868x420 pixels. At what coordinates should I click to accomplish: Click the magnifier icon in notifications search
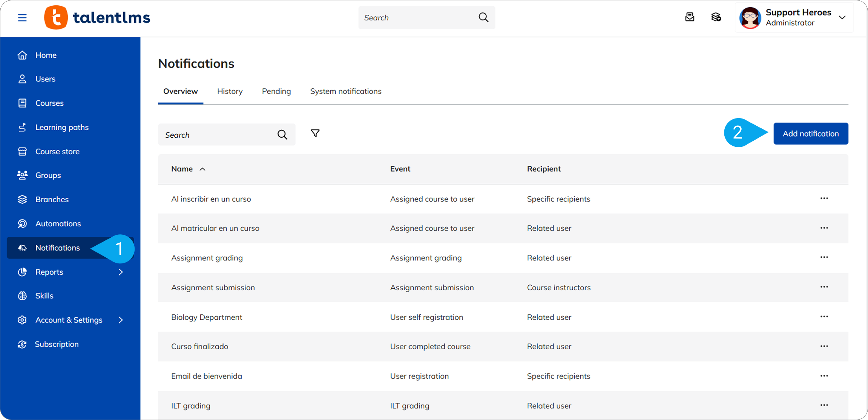(282, 135)
